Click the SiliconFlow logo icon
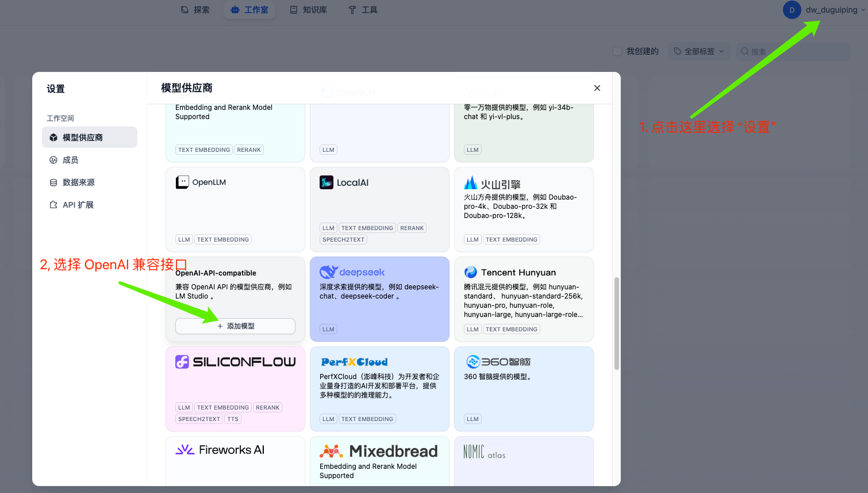The width and height of the screenshot is (868, 493). point(182,362)
